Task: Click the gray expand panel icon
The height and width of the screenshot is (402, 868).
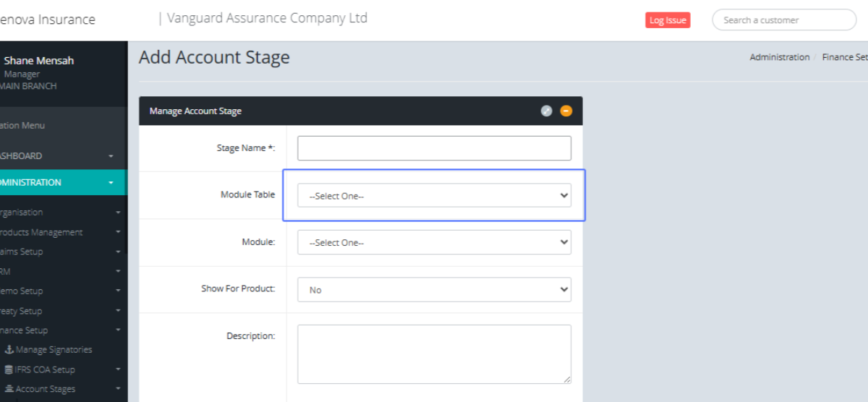Action: tap(546, 111)
